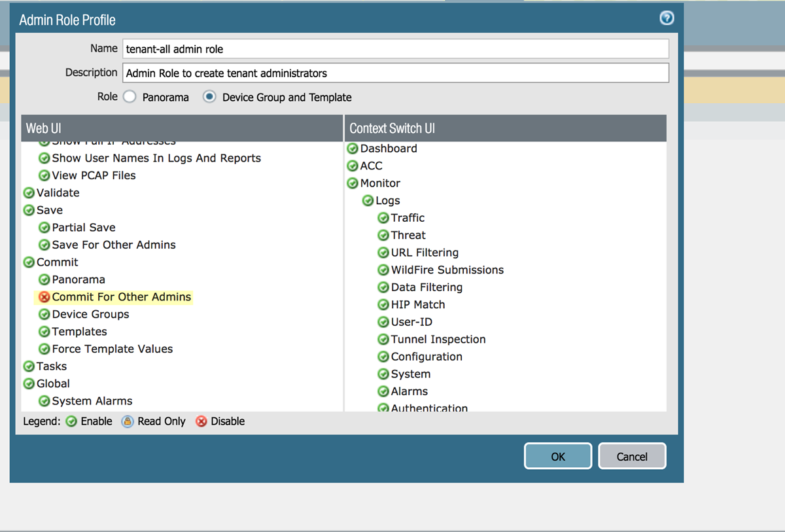Click the green icon next to Tunnel Inspection

383,340
